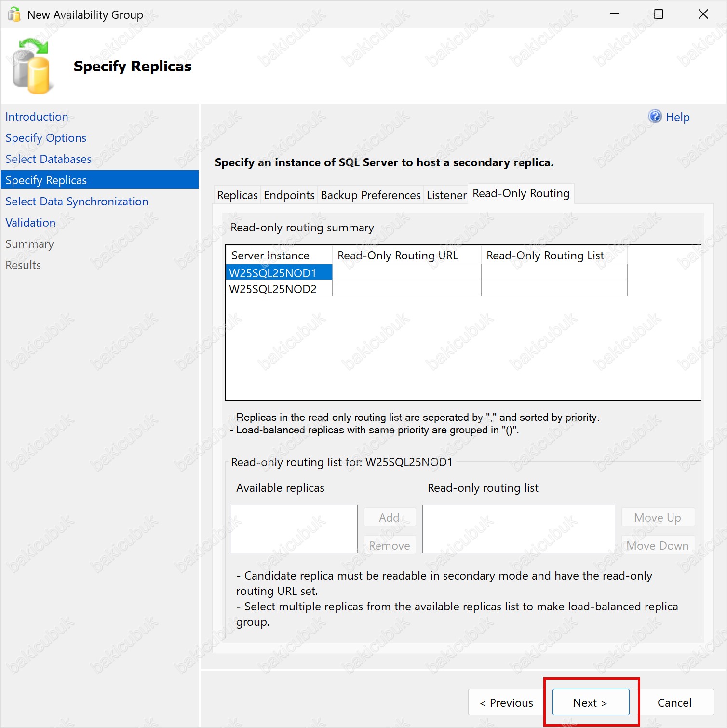Click the database wizard header icon

point(31,67)
